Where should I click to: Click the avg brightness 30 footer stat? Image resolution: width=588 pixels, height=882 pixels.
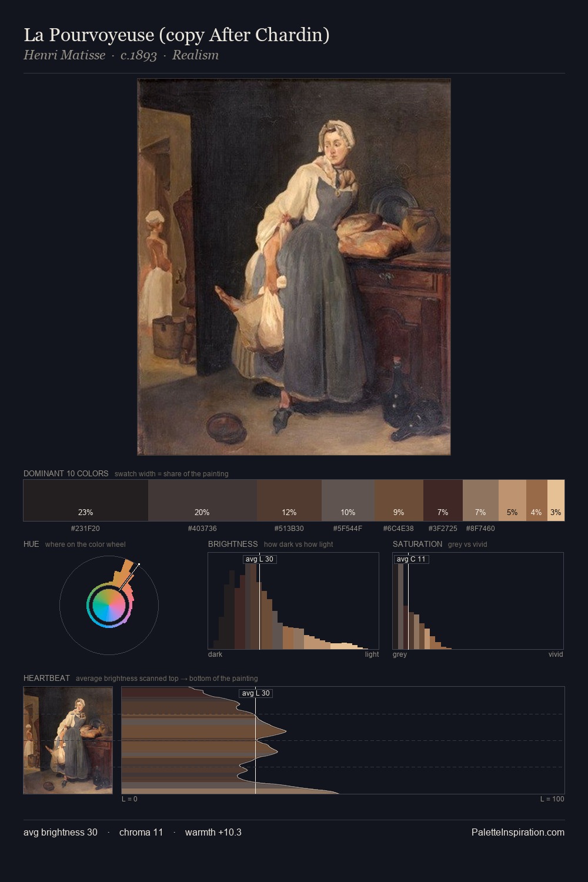(61, 832)
